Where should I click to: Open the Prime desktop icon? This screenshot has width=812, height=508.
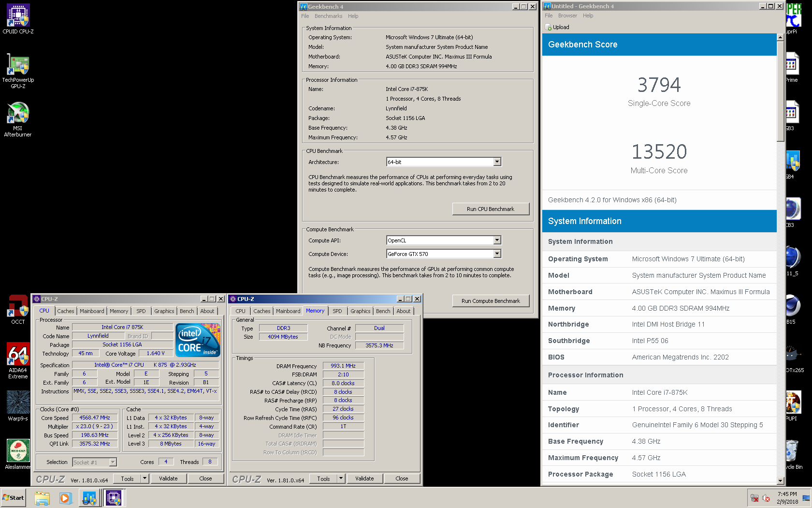click(x=792, y=68)
